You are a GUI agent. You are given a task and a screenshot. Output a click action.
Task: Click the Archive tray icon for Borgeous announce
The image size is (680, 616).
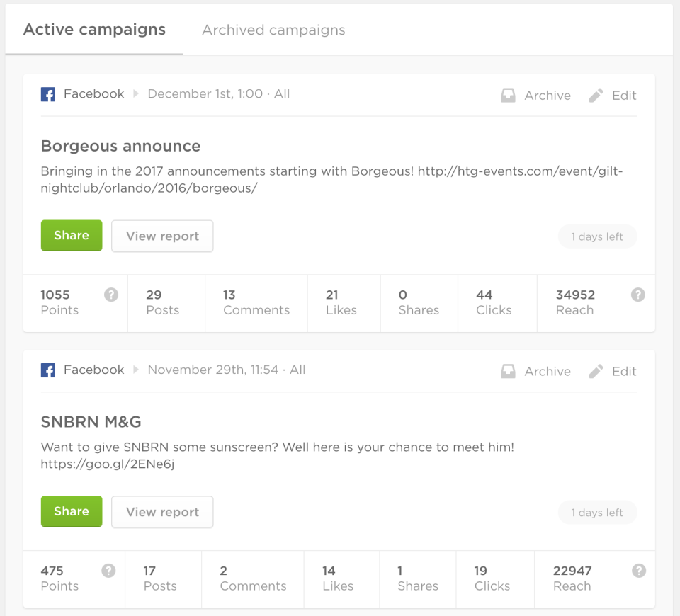pos(508,96)
